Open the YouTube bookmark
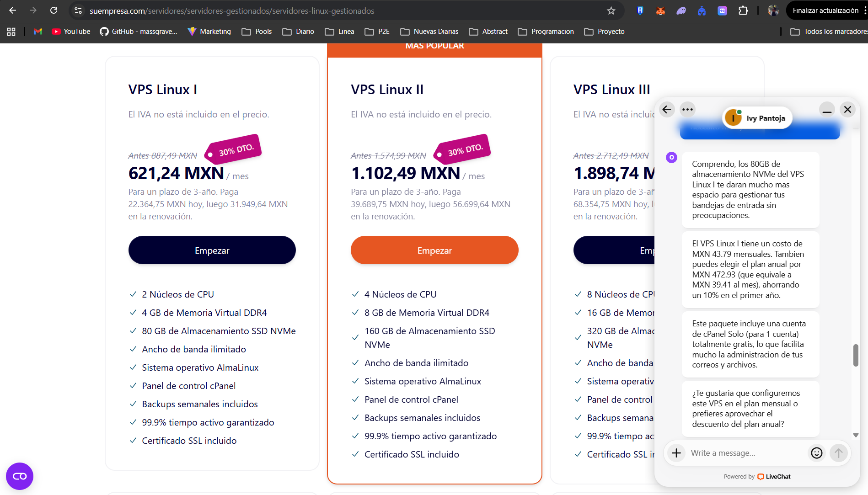 coord(71,32)
